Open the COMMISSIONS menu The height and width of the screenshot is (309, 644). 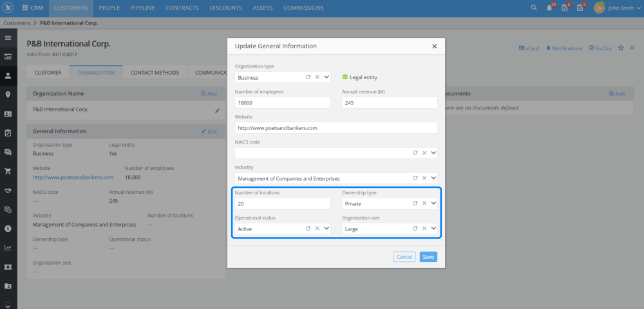click(x=303, y=8)
